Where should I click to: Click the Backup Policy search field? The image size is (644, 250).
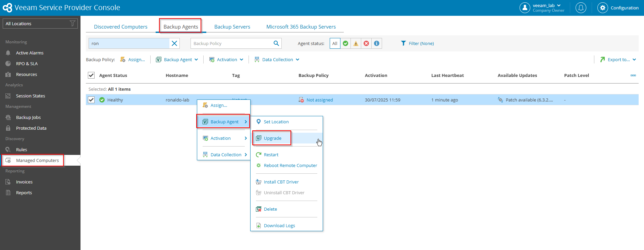231,43
